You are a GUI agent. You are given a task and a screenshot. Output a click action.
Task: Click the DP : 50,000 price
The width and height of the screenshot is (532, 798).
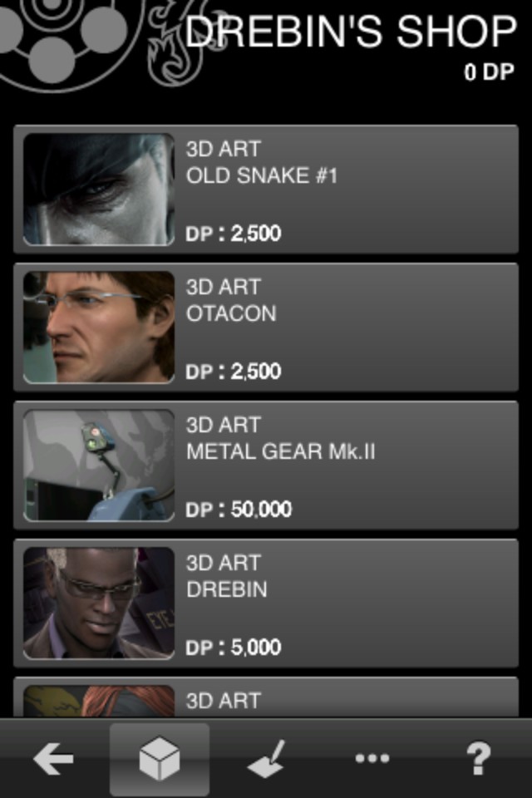click(x=239, y=510)
